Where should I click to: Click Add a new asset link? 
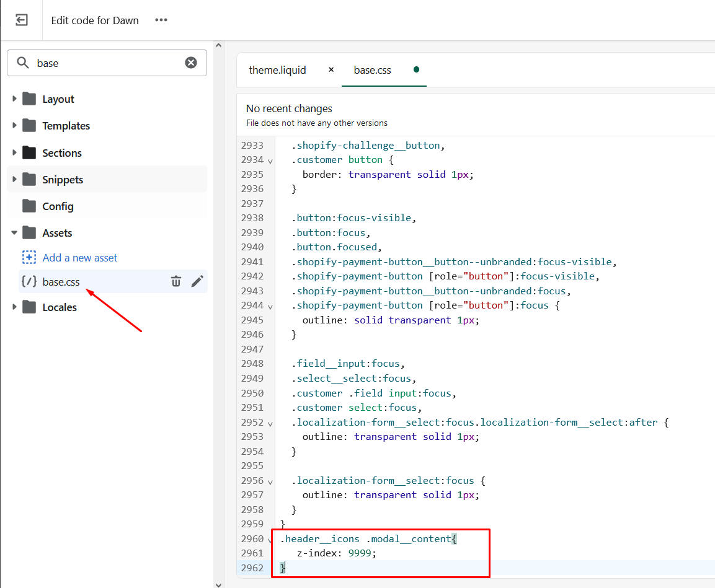coord(80,258)
